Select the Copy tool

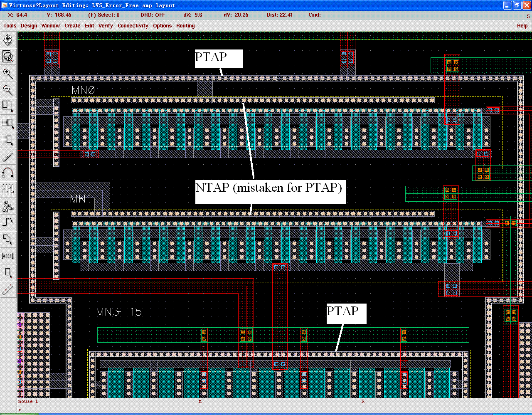click(8, 124)
